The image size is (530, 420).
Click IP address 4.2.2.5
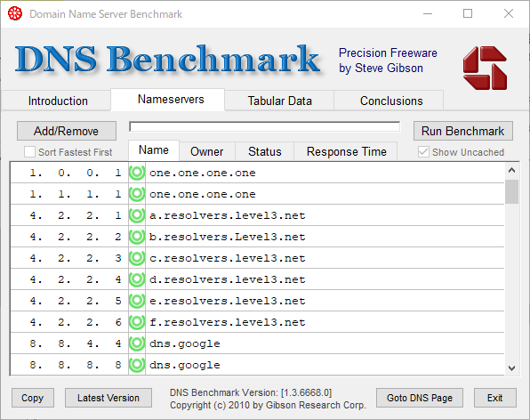(x=76, y=301)
